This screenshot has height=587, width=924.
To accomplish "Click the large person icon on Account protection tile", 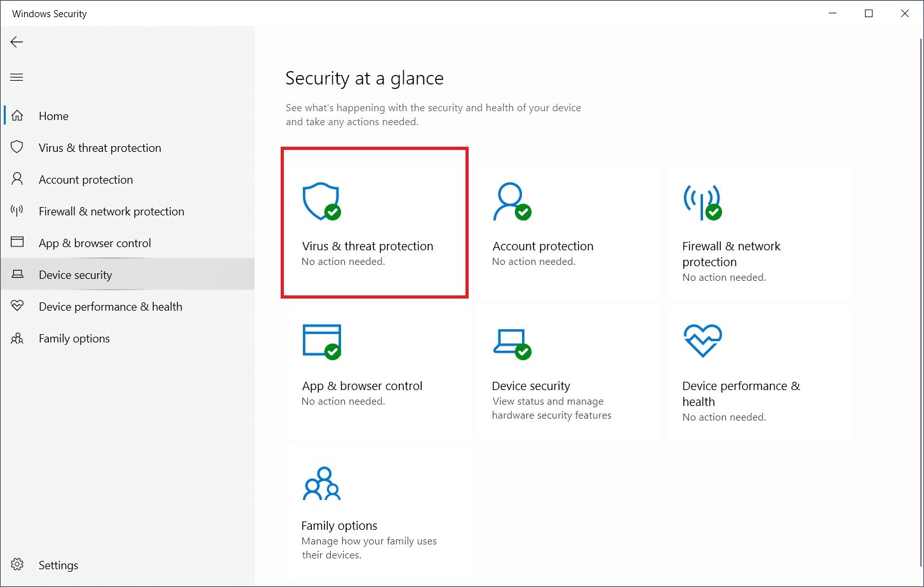I will (x=512, y=202).
